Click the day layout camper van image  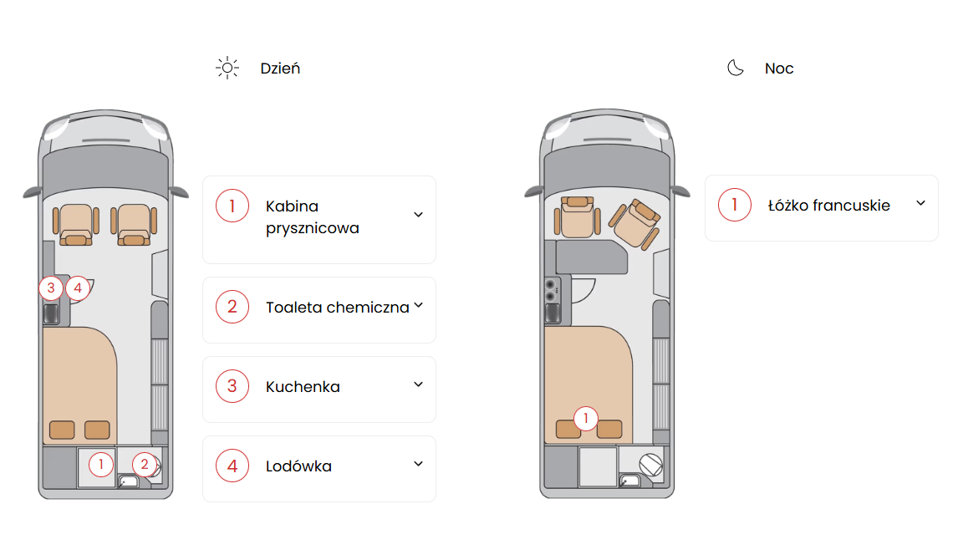(x=105, y=304)
